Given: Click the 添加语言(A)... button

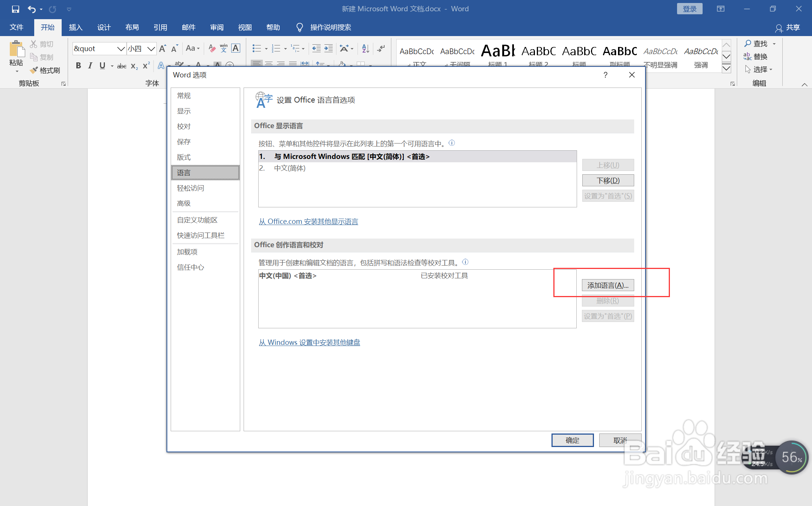Looking at the screenshot, I should point(608,285).
